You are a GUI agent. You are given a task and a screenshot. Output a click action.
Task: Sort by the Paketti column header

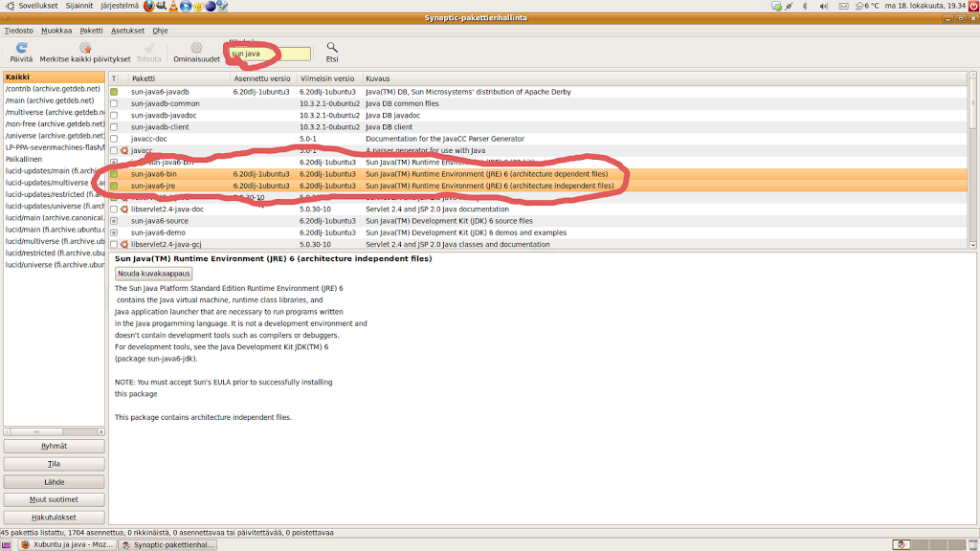point(179,78)
